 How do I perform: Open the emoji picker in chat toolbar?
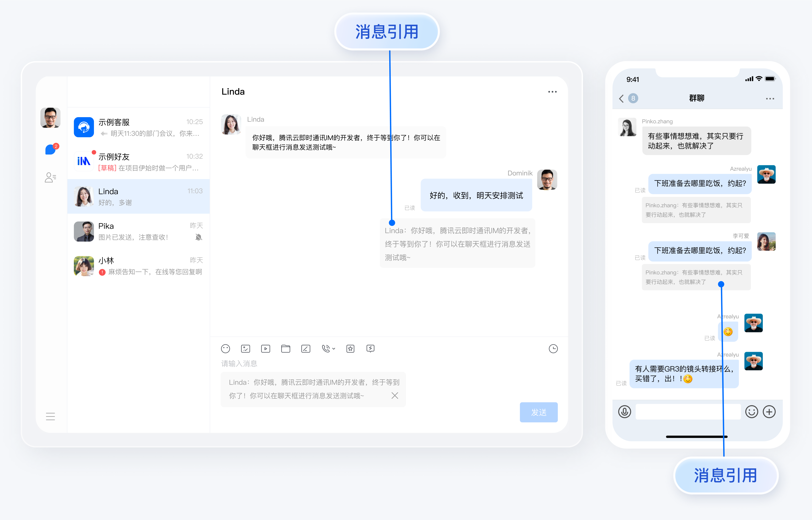(x=225, y=349)
